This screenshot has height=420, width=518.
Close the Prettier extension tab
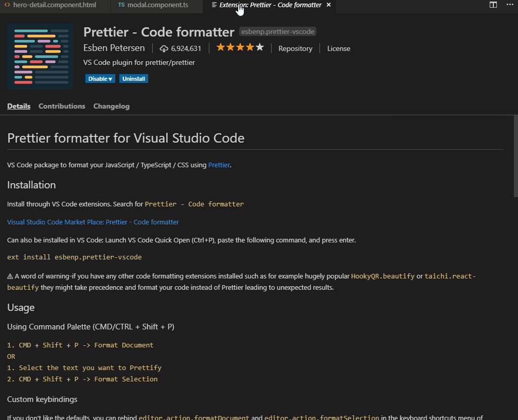tap(329, 5)
